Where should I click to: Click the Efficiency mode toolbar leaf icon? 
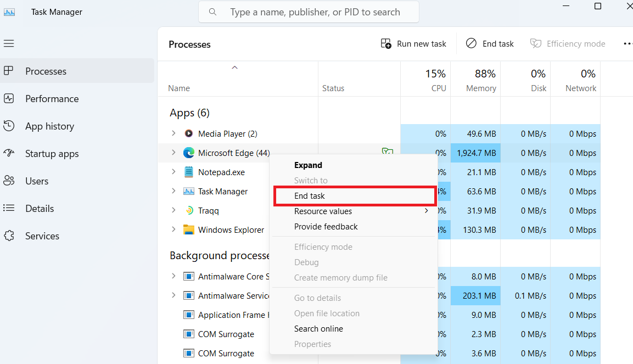pyautogui.click(x=536, y=43)
